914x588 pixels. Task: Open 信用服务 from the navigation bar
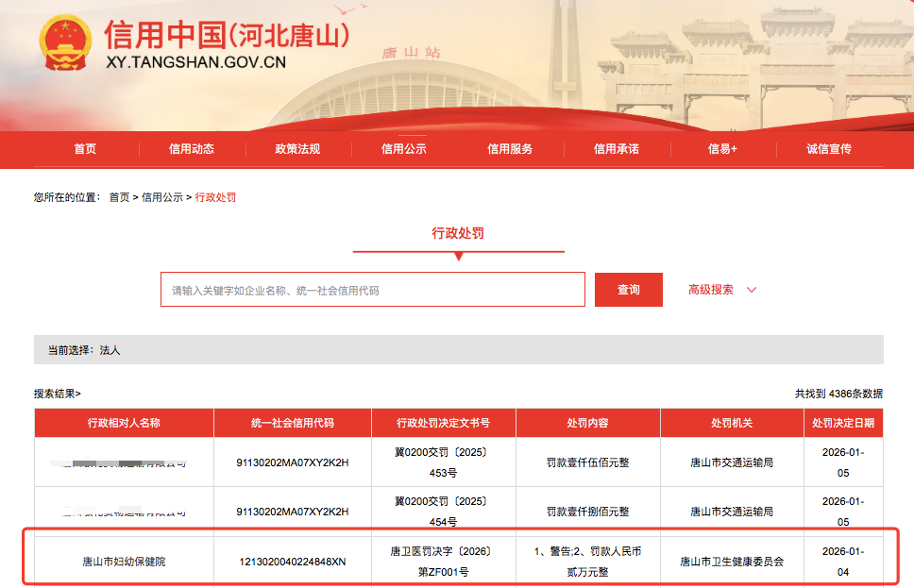[x=510, y=149]
